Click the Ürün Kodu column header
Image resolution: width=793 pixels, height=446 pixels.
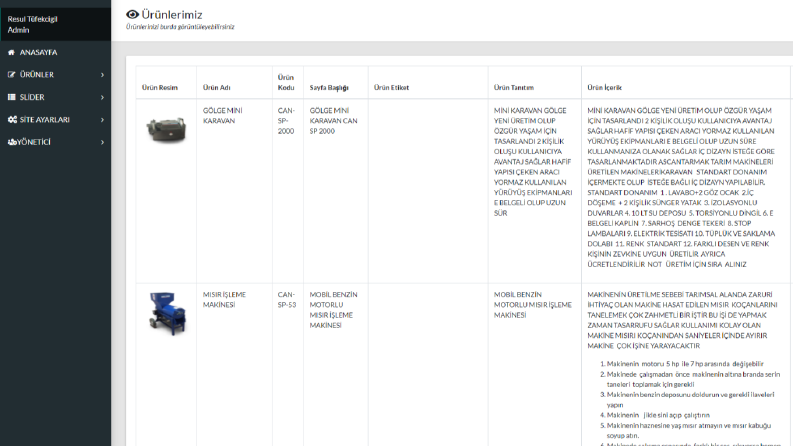[x=286, y=82]
